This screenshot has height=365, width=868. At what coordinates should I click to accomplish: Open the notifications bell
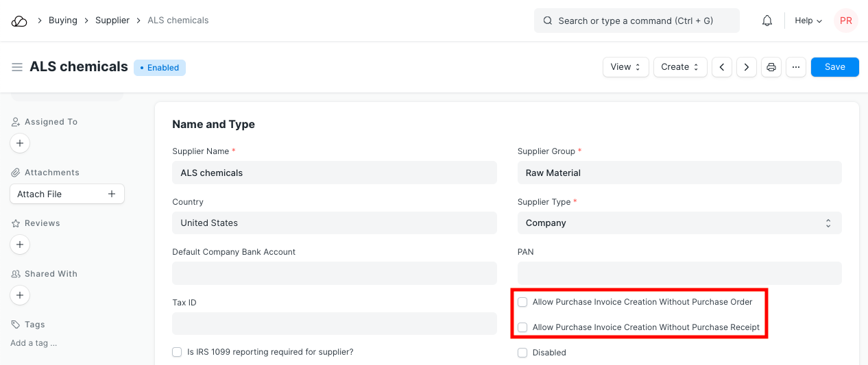point(767,21)
